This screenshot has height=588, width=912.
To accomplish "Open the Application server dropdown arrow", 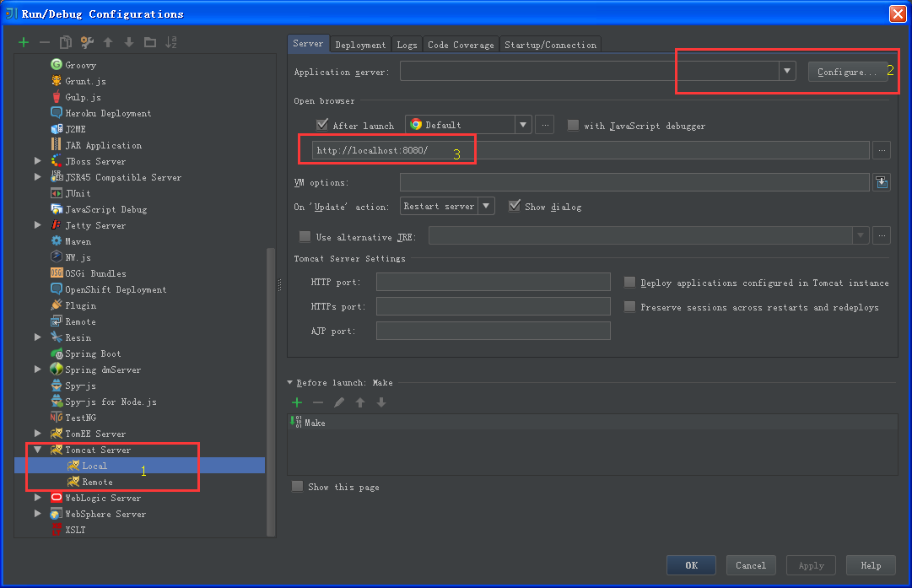I will coord(787,71).
